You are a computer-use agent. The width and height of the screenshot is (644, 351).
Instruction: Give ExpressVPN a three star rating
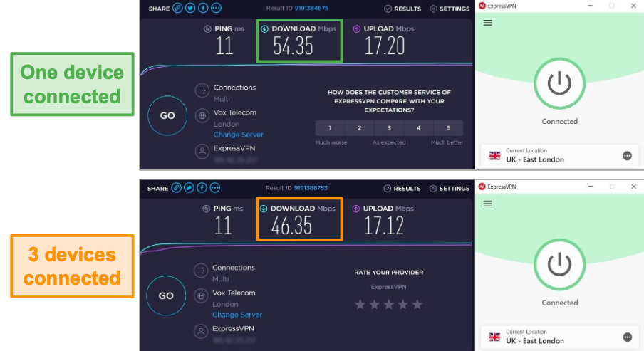click(x=388, y=305)
